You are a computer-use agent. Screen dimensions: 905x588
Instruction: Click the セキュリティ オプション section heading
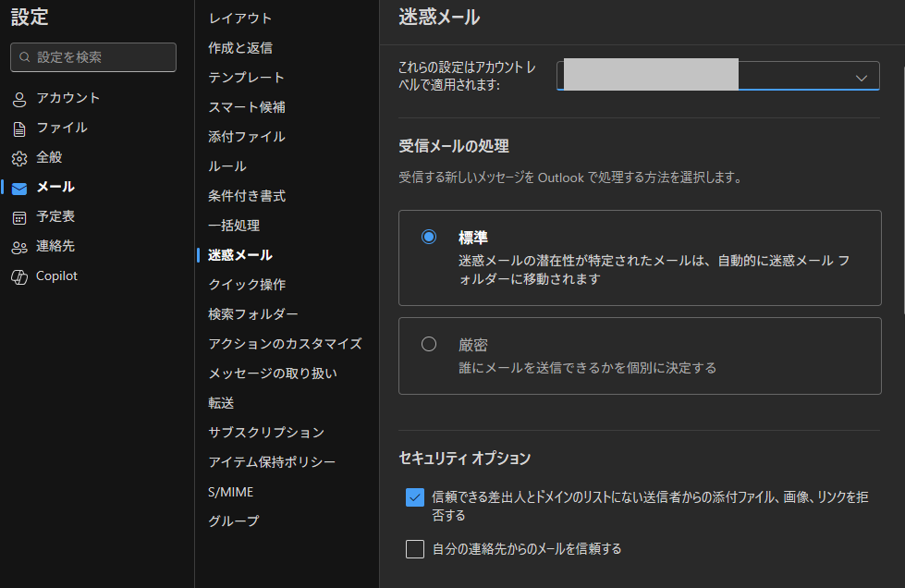click(x=465, y=459)
